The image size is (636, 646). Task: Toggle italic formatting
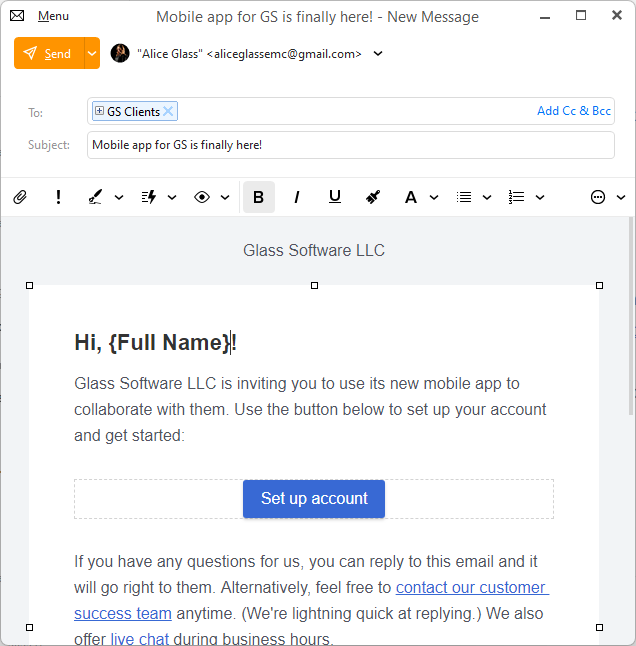click(x=297, y=197)
